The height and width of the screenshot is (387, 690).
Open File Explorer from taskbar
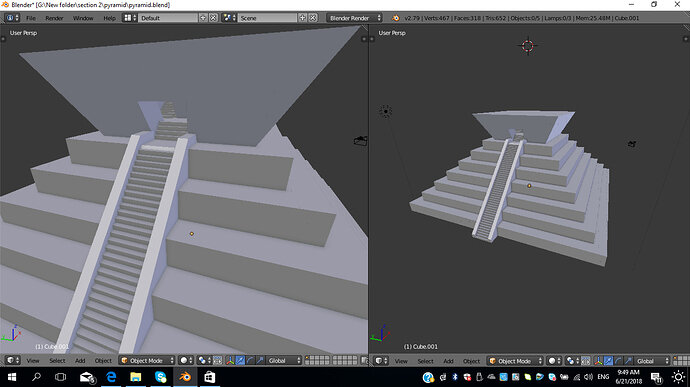(136, 377)
